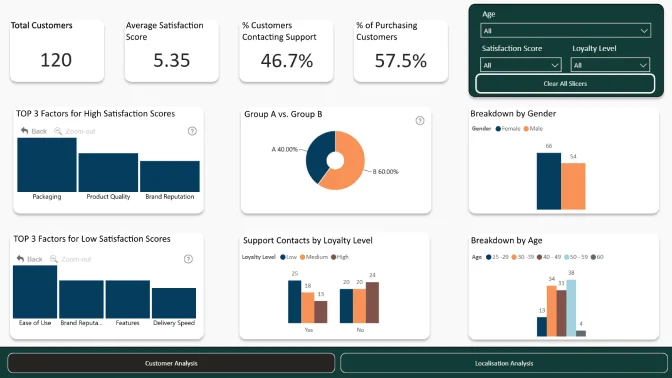Toggle the 50 - 59 age legend item
This screenshot has width=672, height=378.
(x=576, y=257)
